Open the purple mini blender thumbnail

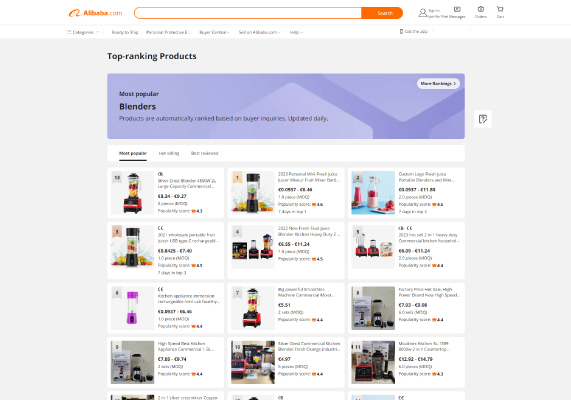coord(132,308)
